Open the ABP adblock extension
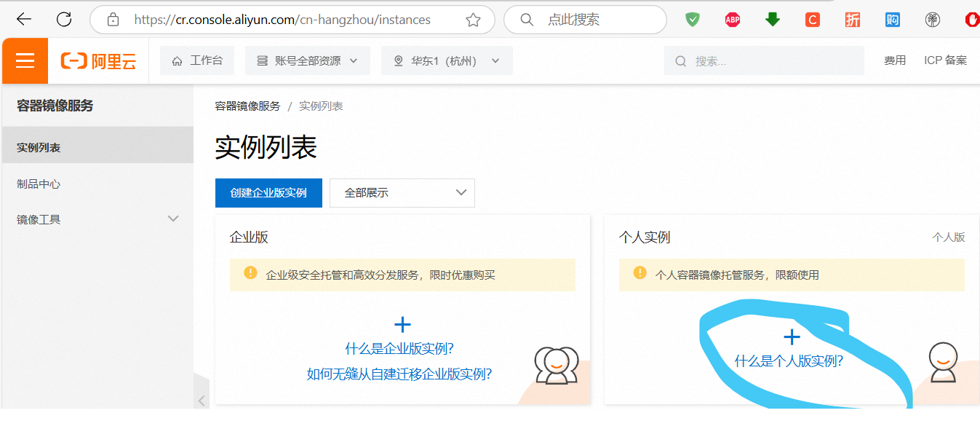980x429 pixels. pos(733,20)
